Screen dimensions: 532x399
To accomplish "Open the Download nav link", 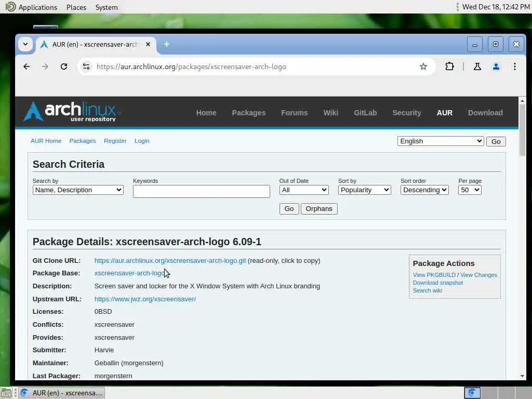I will point(486,113).
